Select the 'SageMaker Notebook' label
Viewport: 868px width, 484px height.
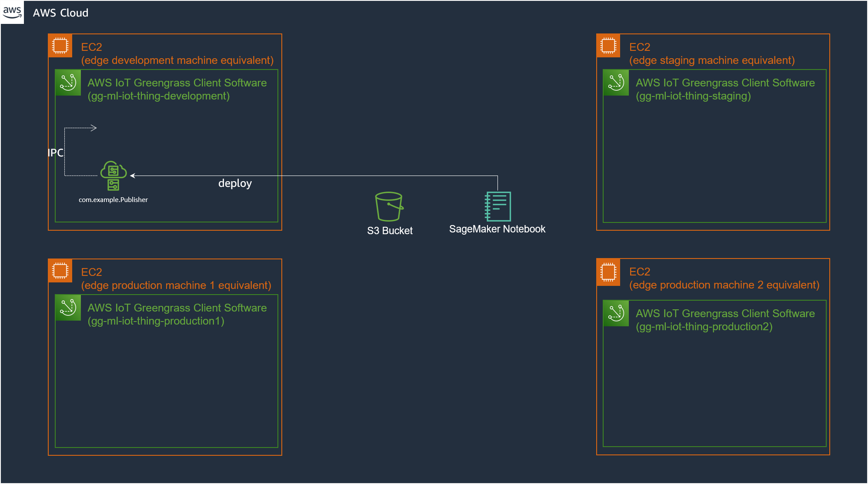pos(497,229)
